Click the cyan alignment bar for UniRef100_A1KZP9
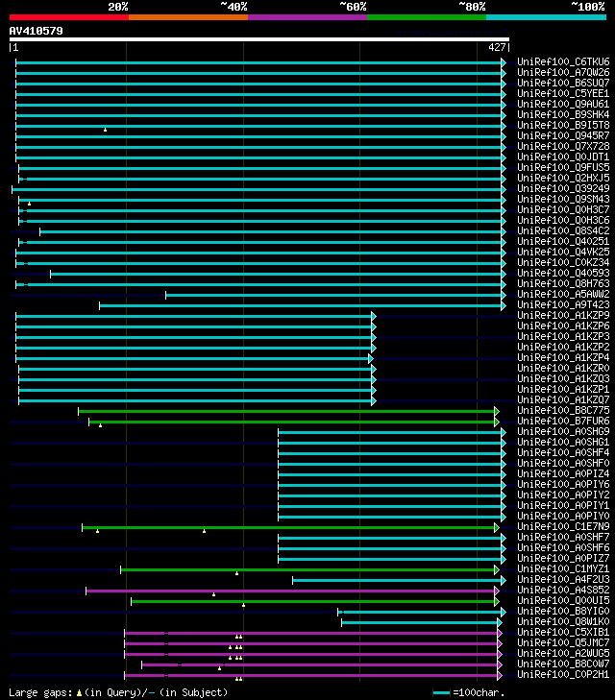Image resolution: width=615 pixels, height=700 pixels. click(194, 316)
